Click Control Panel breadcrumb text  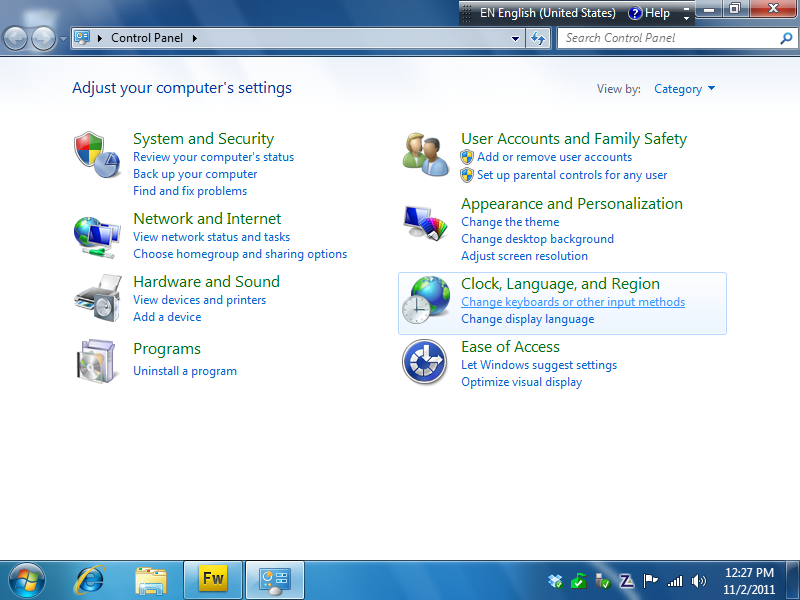point(147,38)
